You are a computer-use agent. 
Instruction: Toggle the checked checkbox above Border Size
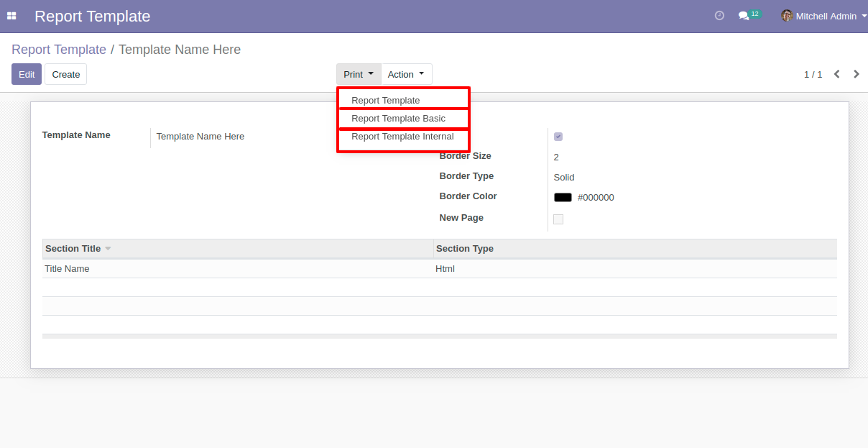tap(558, 137)
